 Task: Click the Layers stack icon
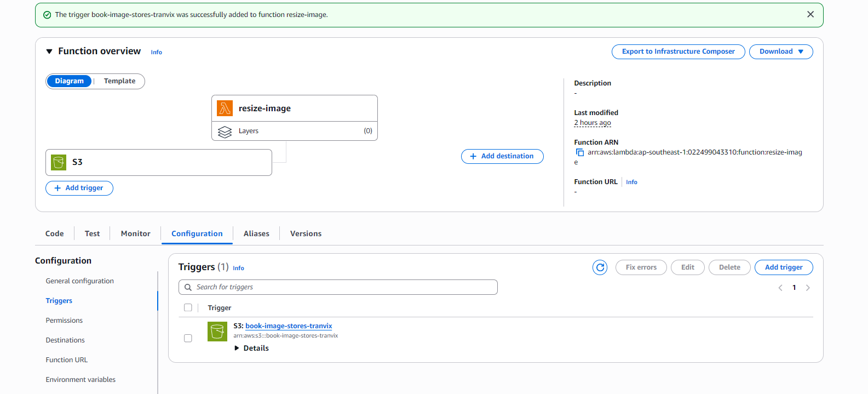(225, 132)
